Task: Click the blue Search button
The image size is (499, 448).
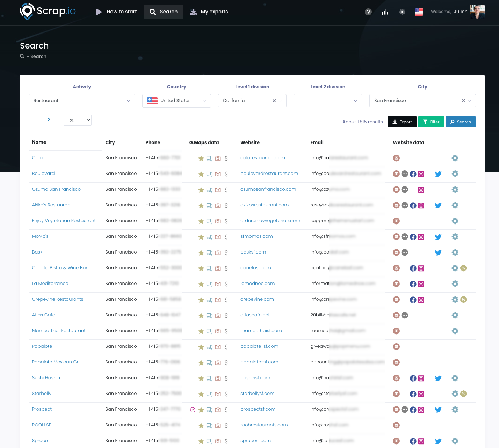Action: point(461,122)
